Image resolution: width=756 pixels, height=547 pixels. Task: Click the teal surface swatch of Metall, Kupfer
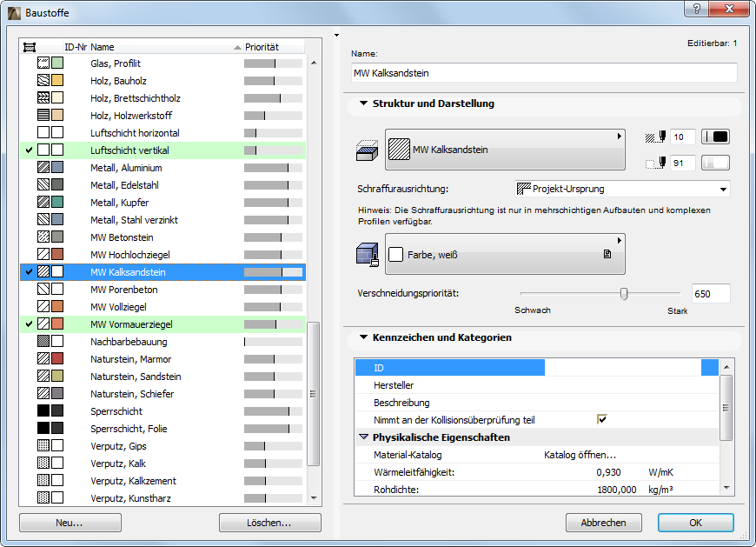(57, 202)
